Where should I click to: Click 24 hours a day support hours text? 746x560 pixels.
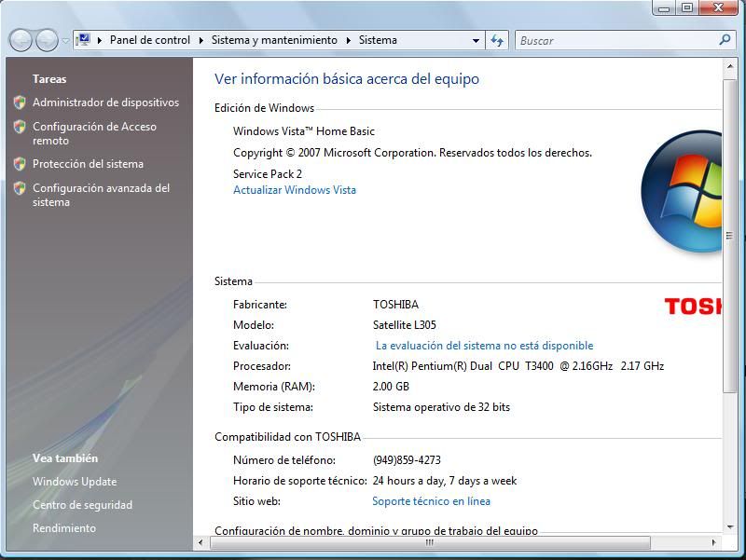click(x=445, y=481)
